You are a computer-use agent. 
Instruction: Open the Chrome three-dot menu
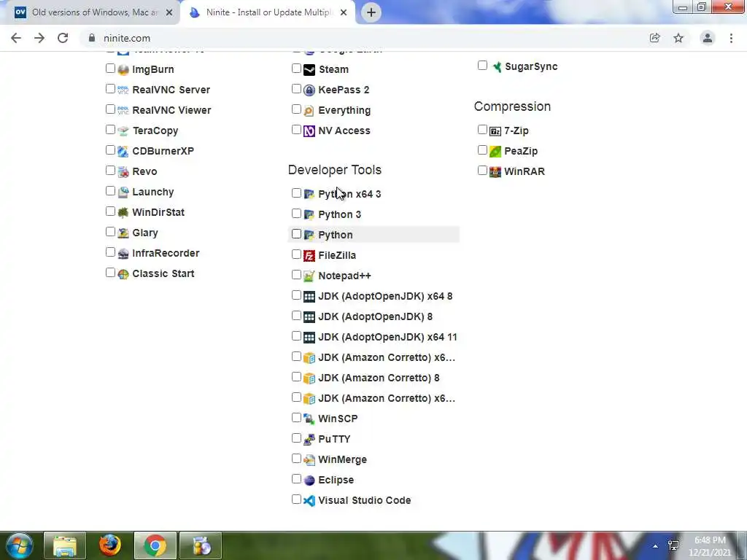[731, 38]
